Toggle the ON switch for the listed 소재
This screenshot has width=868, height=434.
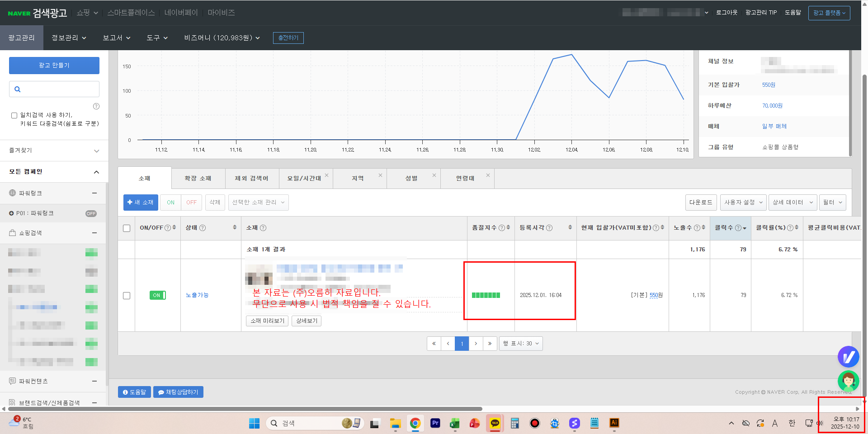(x=157, y=295)
